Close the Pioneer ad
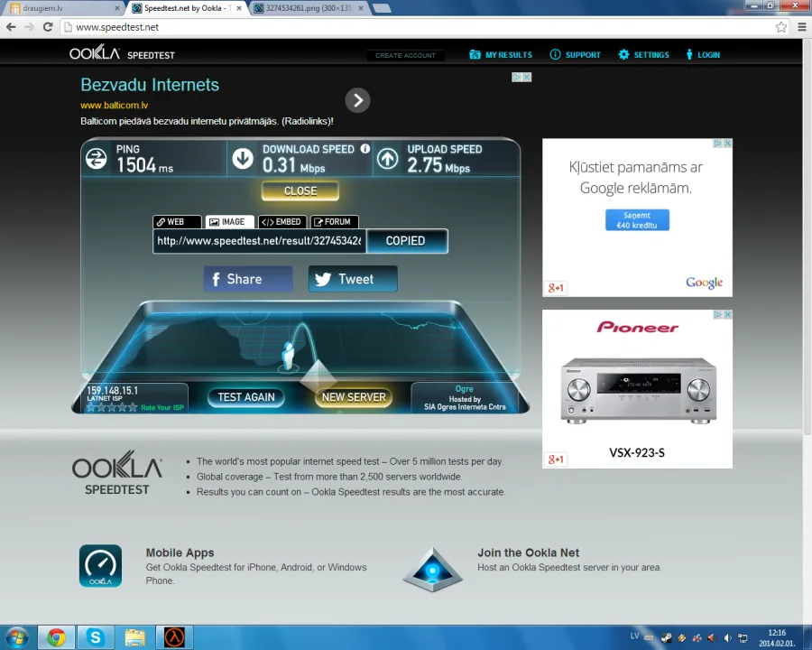812x650 pixels. click(727, 315)
